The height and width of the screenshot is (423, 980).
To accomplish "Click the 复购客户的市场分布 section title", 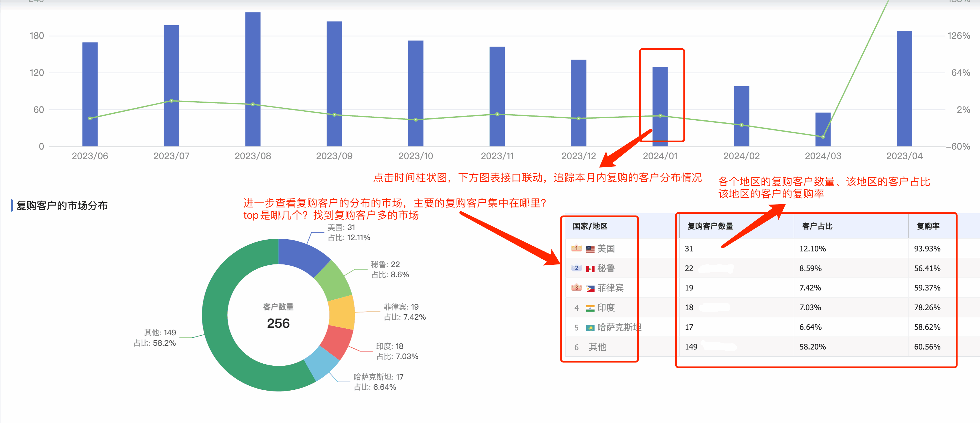I will pos(62,206).
